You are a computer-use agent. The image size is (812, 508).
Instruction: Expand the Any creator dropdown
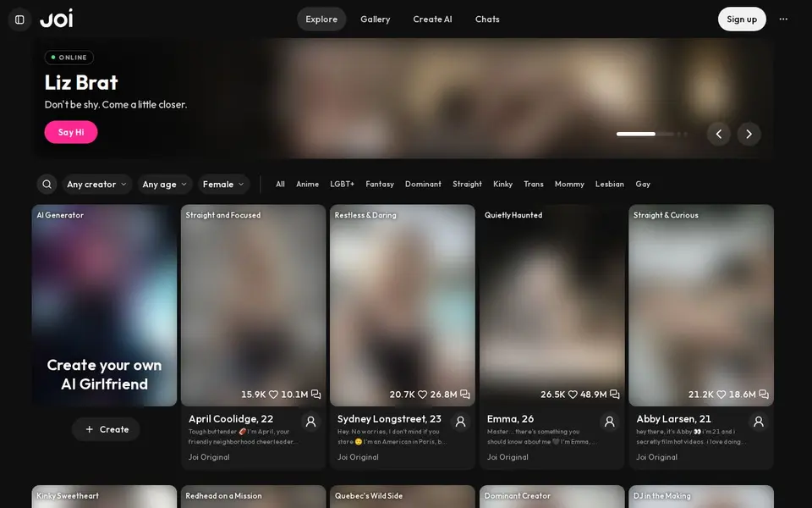(96, 184)
